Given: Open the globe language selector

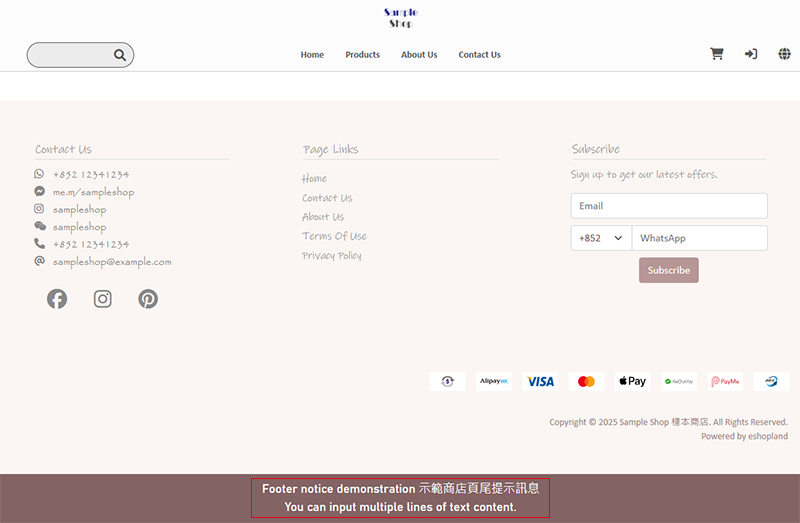Looking at the screenshot, I should (784, 54).
